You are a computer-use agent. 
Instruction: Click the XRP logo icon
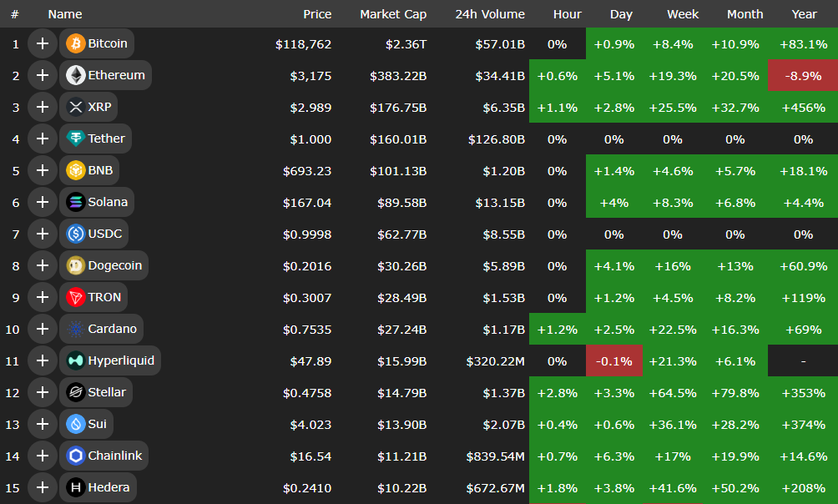(75, 107)
